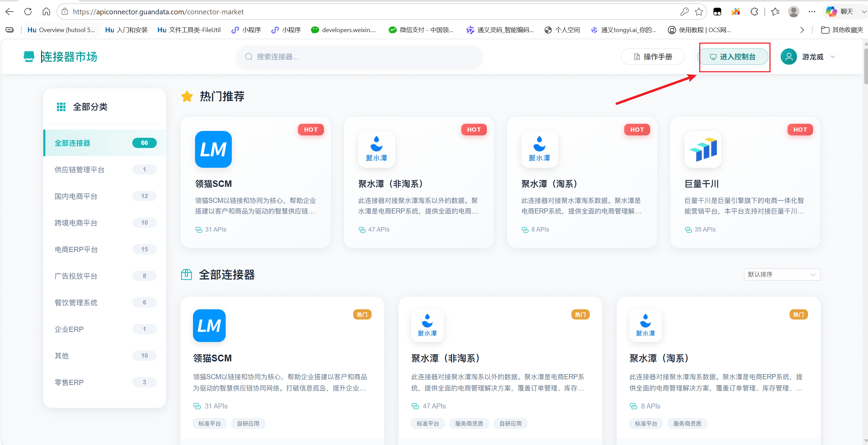Viewport: 868px width, 445px height.
Task: Click the connector market shop logo
Action: click(29, 57)
